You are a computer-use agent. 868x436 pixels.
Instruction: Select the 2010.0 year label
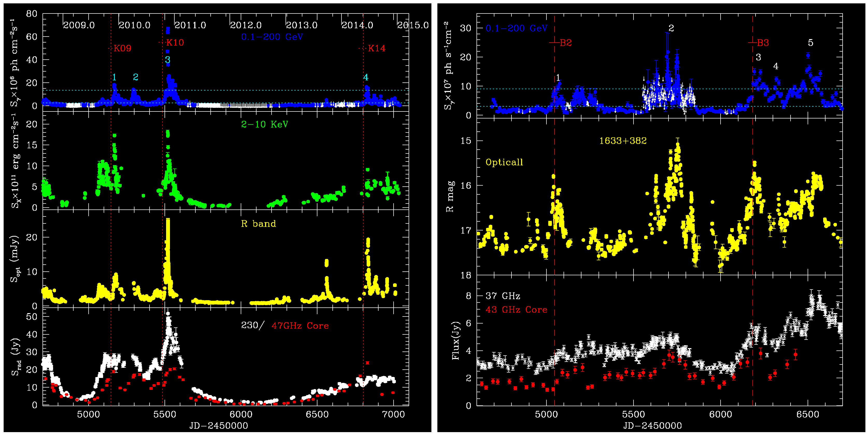[134, 25]
